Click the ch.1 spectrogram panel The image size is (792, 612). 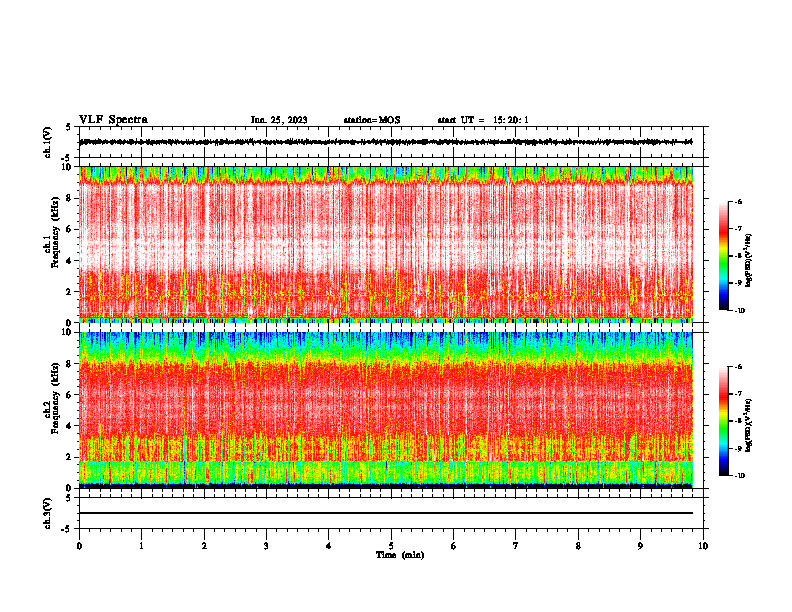coord(385,244)
